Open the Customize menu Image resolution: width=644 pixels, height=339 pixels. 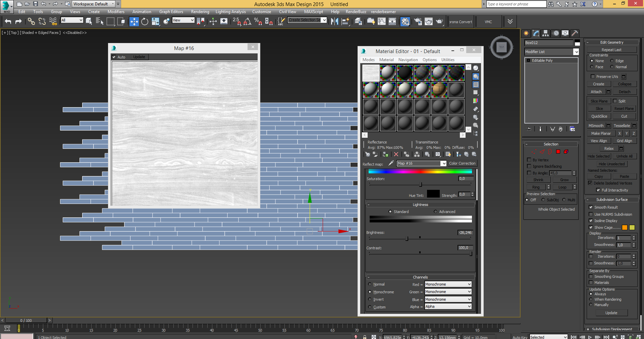[261, 12]
